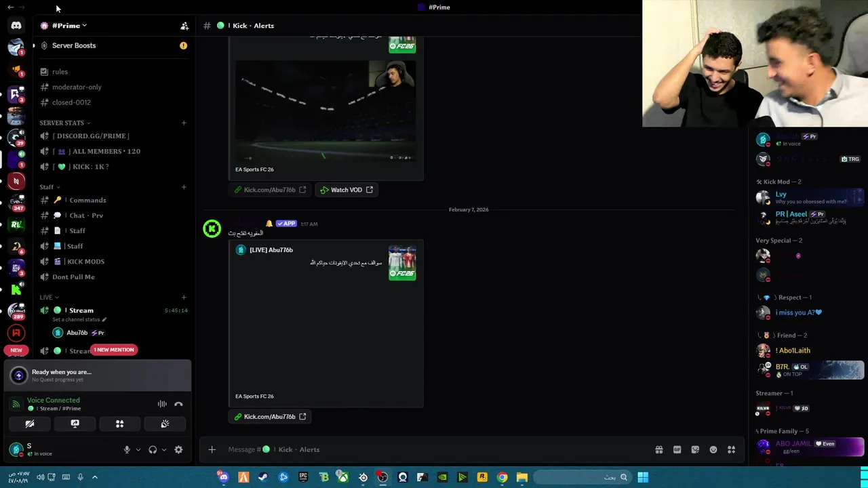Deafen with the headphones icon
Screen dimensions: 868x488
coord(153,449)
